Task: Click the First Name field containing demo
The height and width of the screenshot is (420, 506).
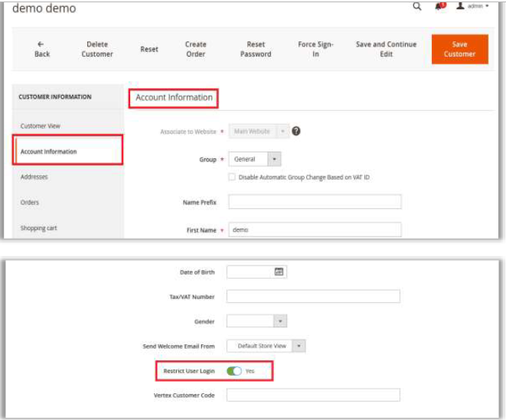Action: pos(315,230)
